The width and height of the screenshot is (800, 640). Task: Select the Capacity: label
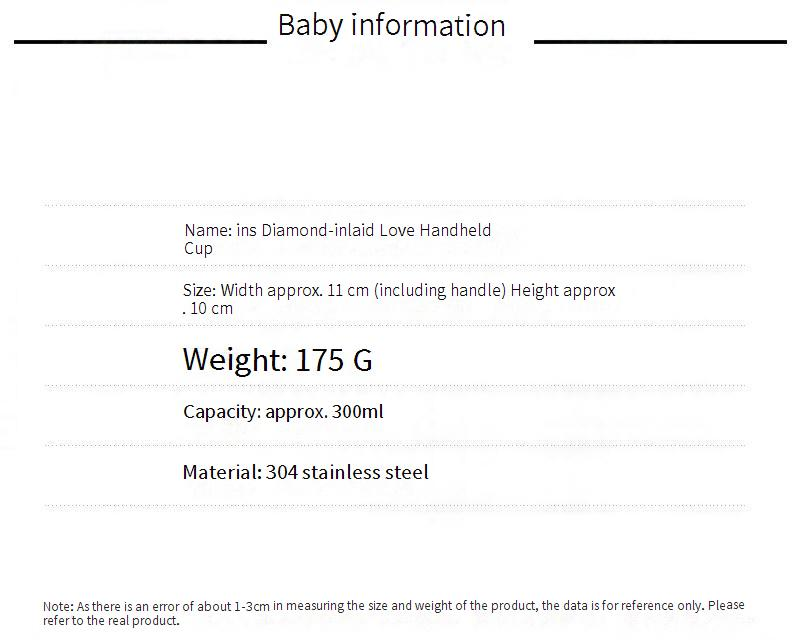(x=222, y=411)
